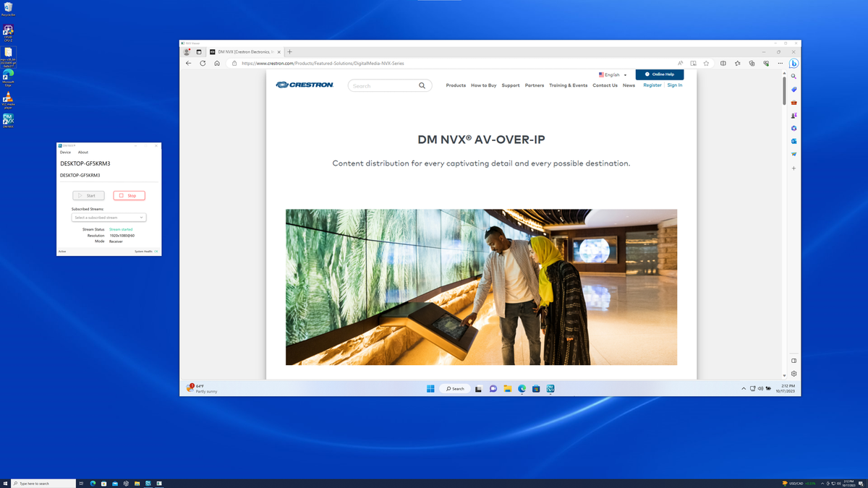Viewport: 868px width, 488px height.
Task: Open Training & Events navigation item
Action: [x=569, y=85]
